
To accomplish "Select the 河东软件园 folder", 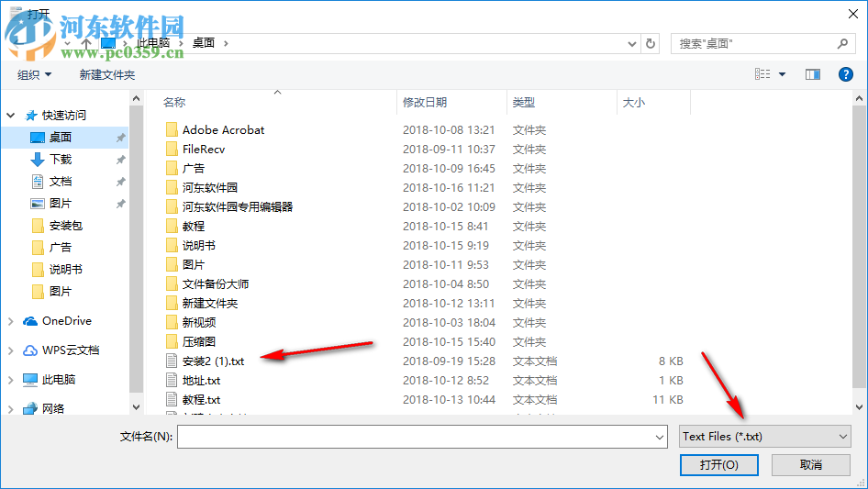I will tap(210, 188).
